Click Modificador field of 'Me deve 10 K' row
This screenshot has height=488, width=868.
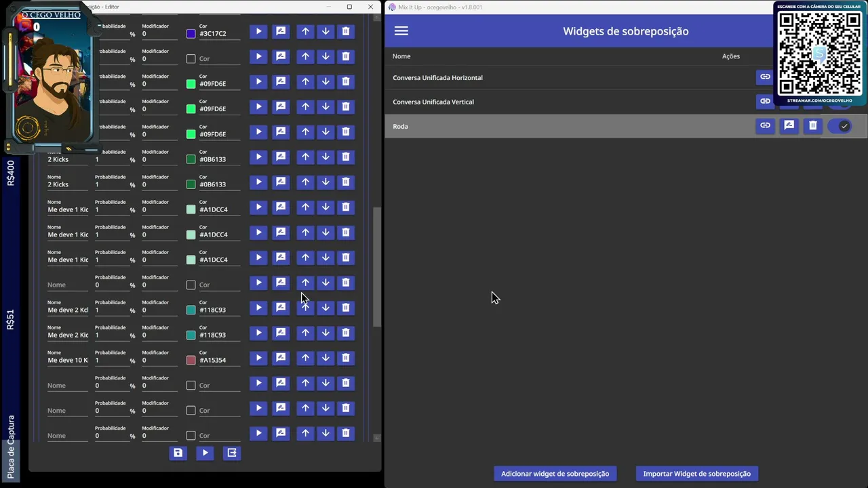pos(159,361)
